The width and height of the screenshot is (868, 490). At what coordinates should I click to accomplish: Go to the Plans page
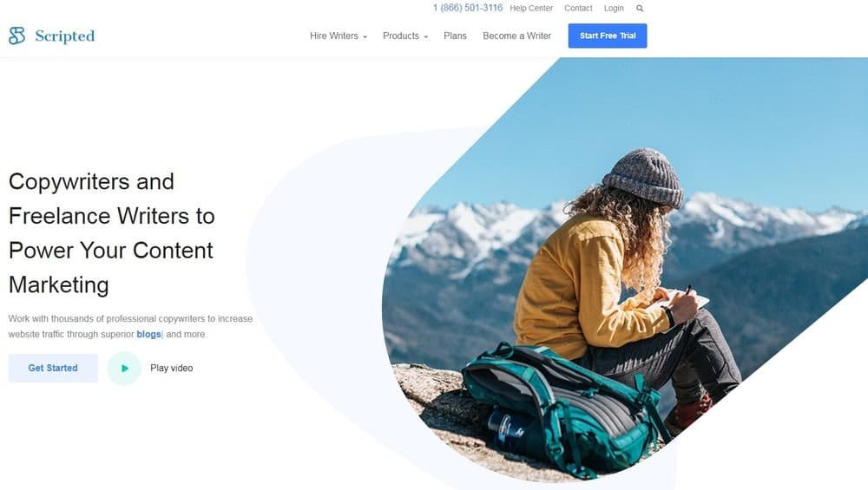coord(455,36)
